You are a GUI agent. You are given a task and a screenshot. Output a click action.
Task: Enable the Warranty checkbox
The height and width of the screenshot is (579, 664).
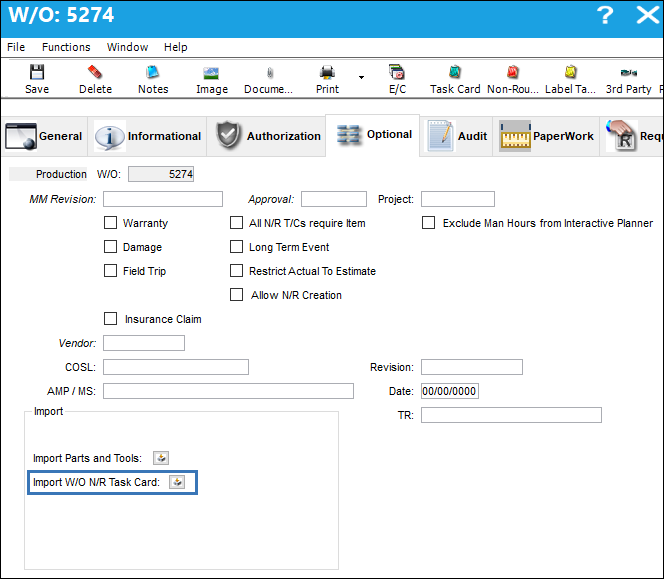coord(111,223)
